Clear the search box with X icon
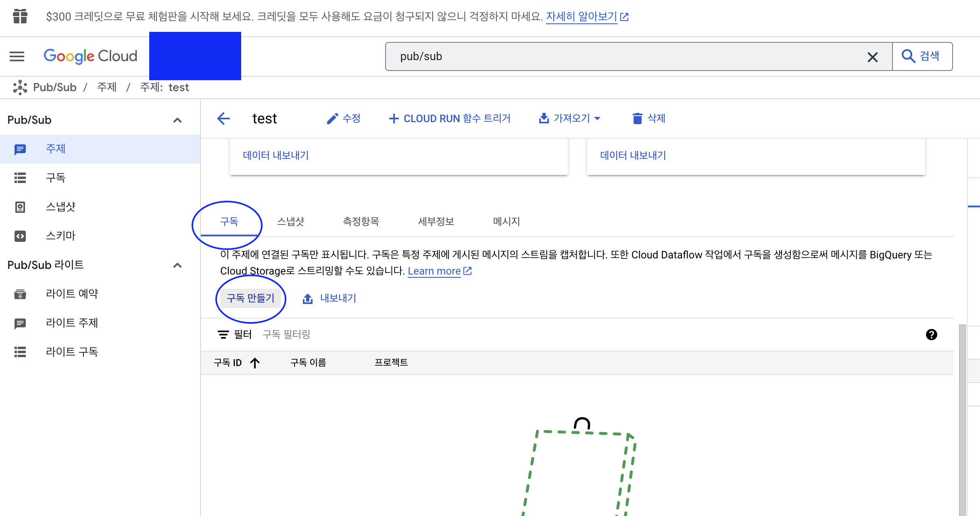This screenshot has width=980, height=516. pos(872,57)
